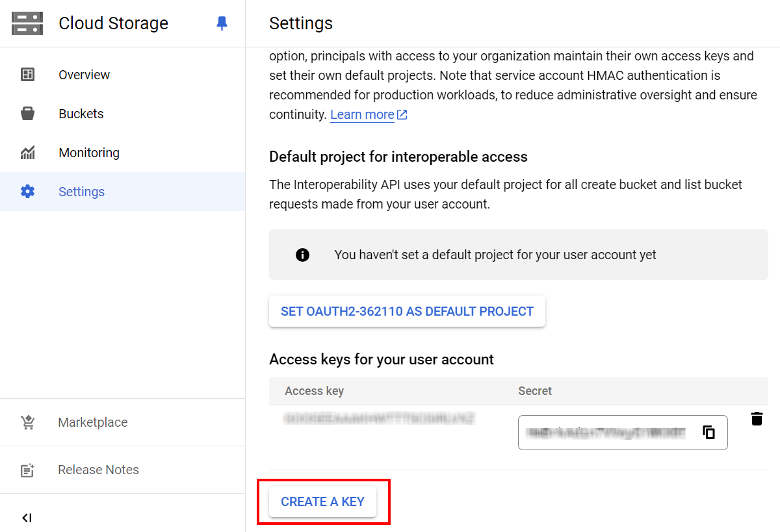Click the blurred Secret value field
Image resolution: width=780 pixels, height=532 pixels.
[x=606, y=433]
